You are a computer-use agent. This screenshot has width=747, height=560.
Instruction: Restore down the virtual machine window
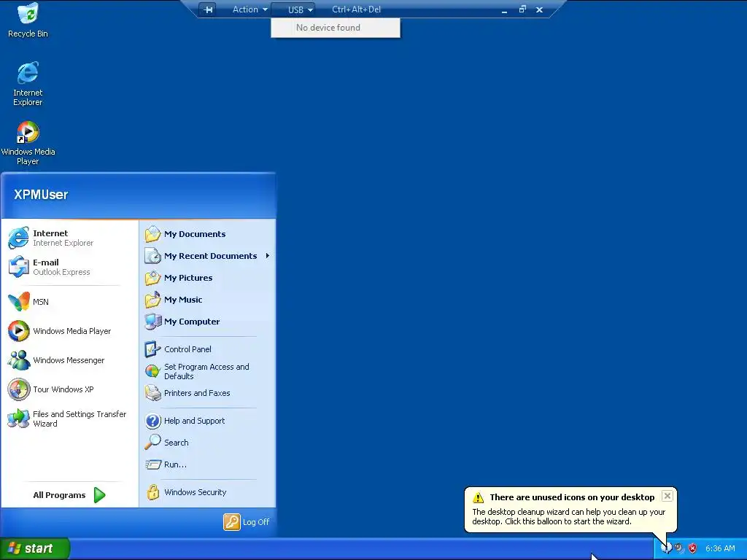pos(522,9)
